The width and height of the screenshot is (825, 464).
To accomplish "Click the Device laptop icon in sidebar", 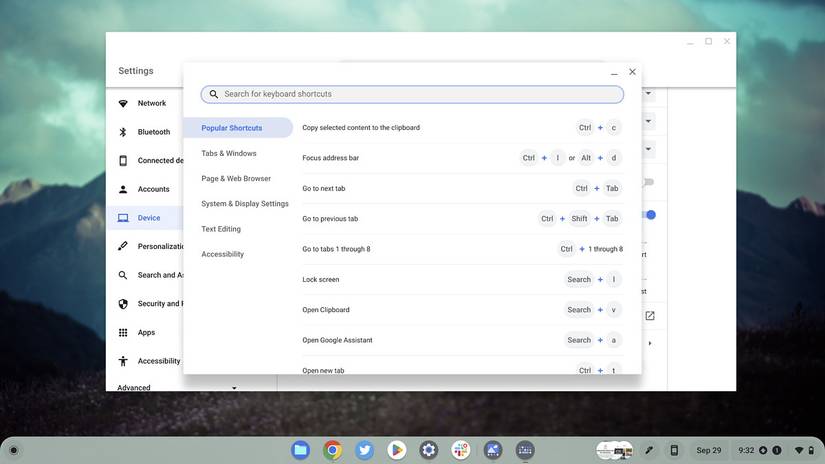I will [123, 218].
